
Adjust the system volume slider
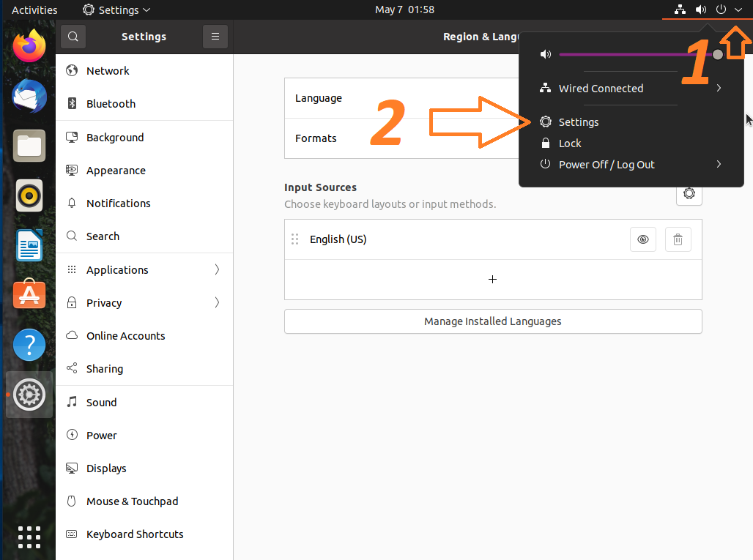tap(637, 55)
